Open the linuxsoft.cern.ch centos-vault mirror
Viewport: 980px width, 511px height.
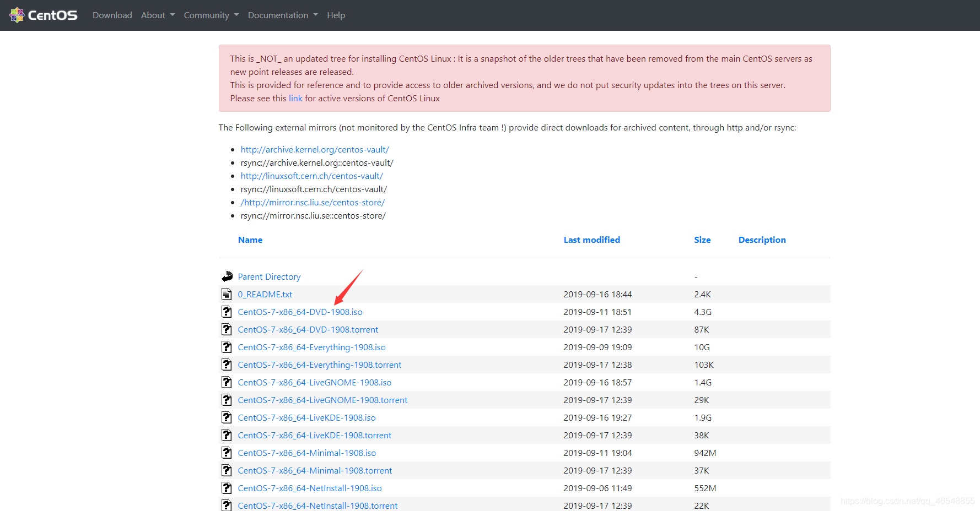[x=311, y=176]
